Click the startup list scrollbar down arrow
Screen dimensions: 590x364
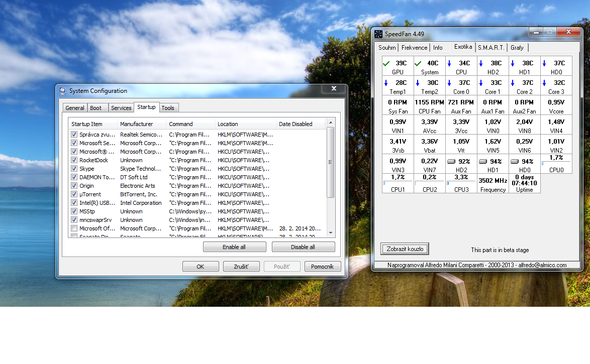click(x=331, y=233)
